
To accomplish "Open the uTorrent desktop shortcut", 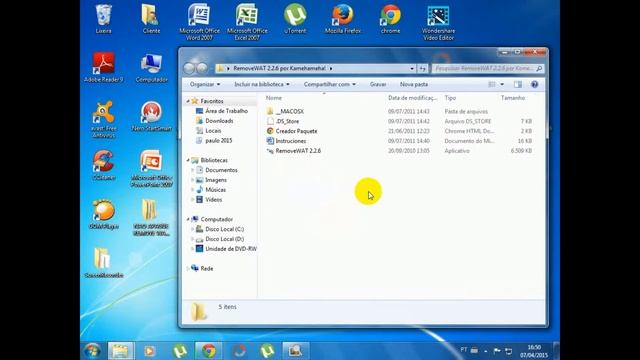I will point(295,18).
